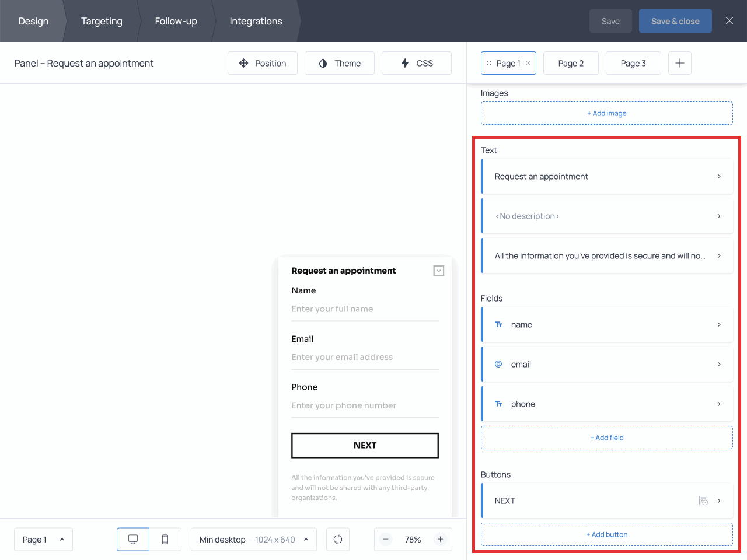The image size is (747, 560).
Task: Click the Position button with move icon
Action: pyautogui.click(x=263, y=63)
